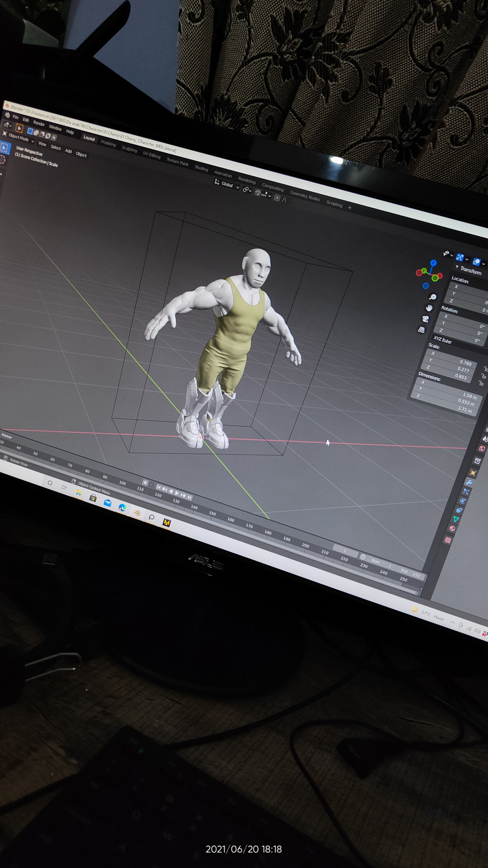Open the viewport Object menu
The height and width of the screenshot is (868, 488).
tap(82, 154)
